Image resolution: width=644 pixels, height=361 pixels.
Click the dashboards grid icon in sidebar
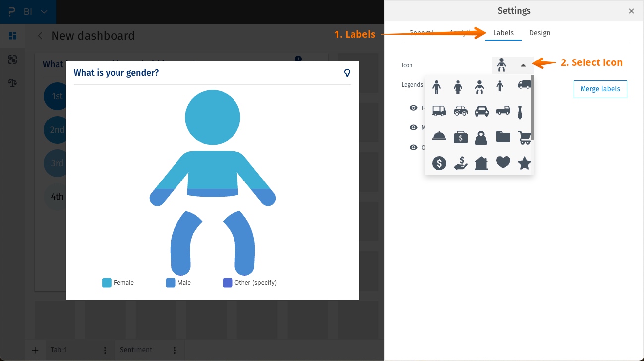click(12, 36)
